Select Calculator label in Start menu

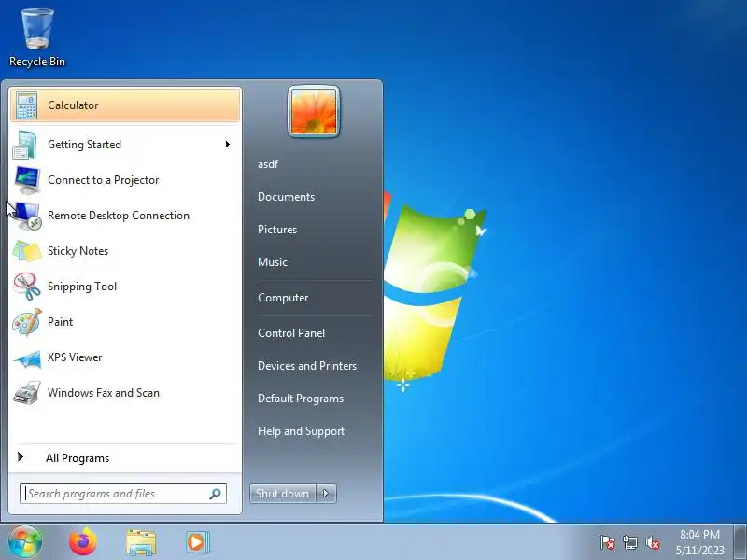[73, 105]
